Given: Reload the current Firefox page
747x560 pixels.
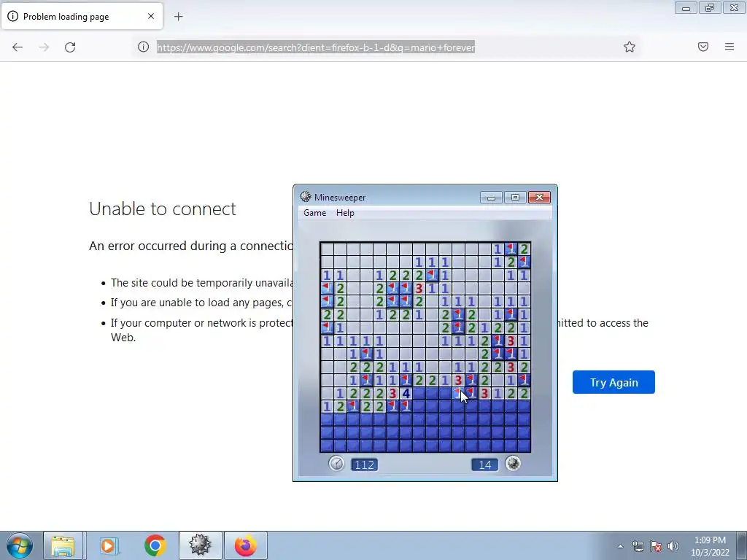Looking at the screenshot, I should [70, 47].
